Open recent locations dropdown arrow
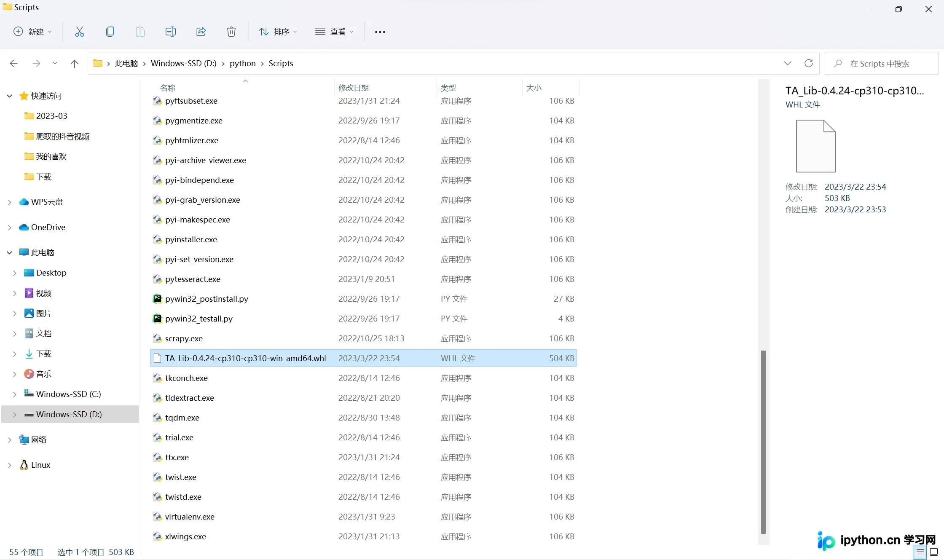This screenshot has height=560, width=944. 55,64
